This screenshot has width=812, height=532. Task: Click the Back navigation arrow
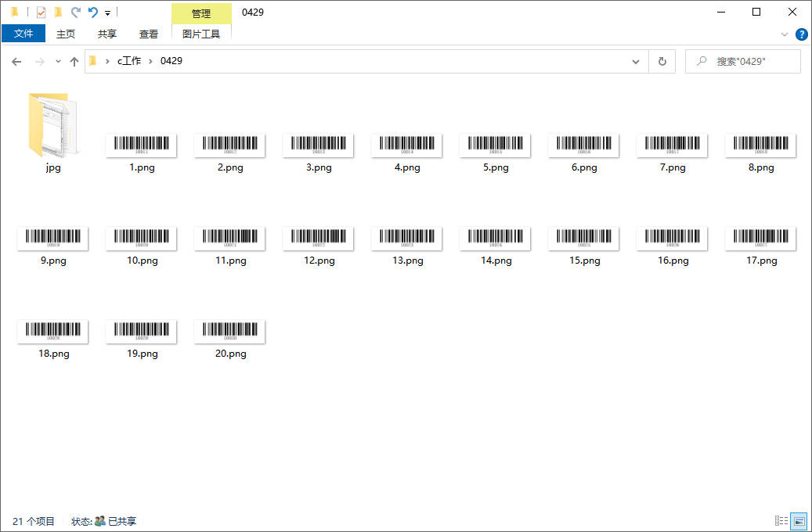pyautogui.click(x=16, y=62)
